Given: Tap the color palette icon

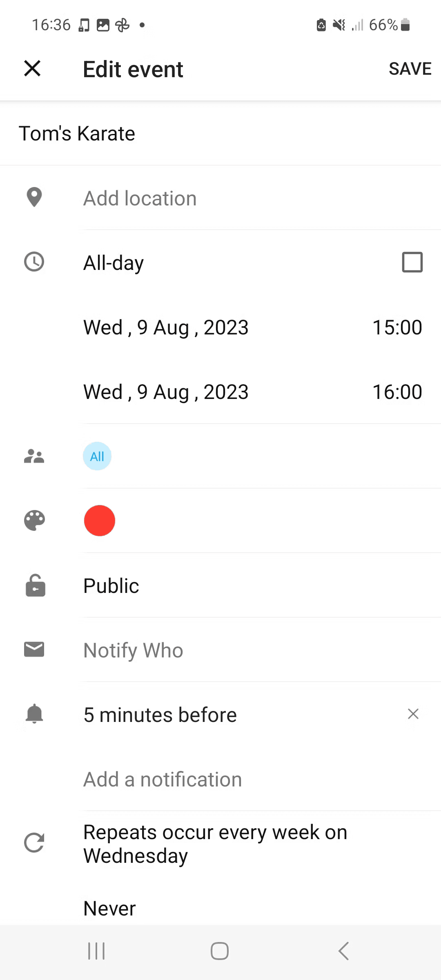Looking at the screenshot, I should 34,521.
